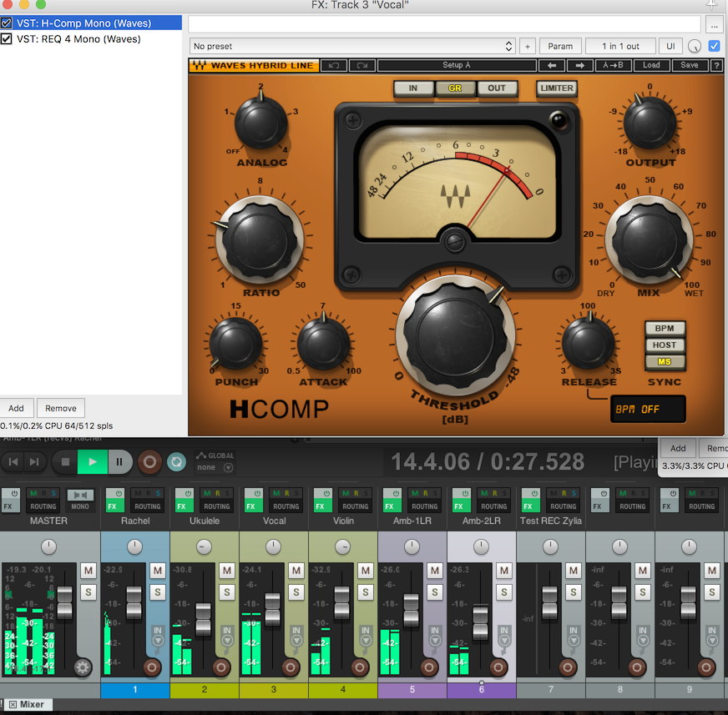728x715 pixels.
Task: Click the Add button in FX list
Action: (16, 408)
